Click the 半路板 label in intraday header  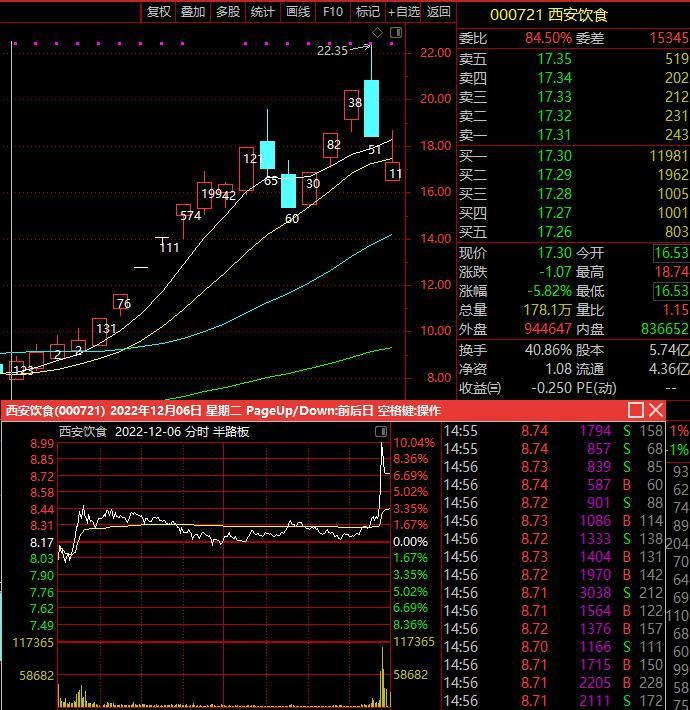[x=231, y=432]
